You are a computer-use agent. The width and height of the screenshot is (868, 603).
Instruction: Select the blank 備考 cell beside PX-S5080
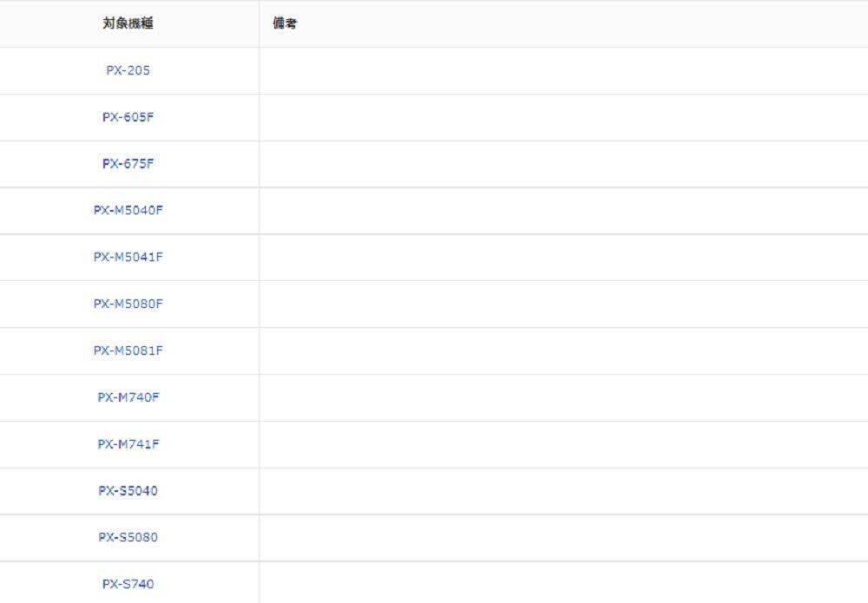coord(562,537)
